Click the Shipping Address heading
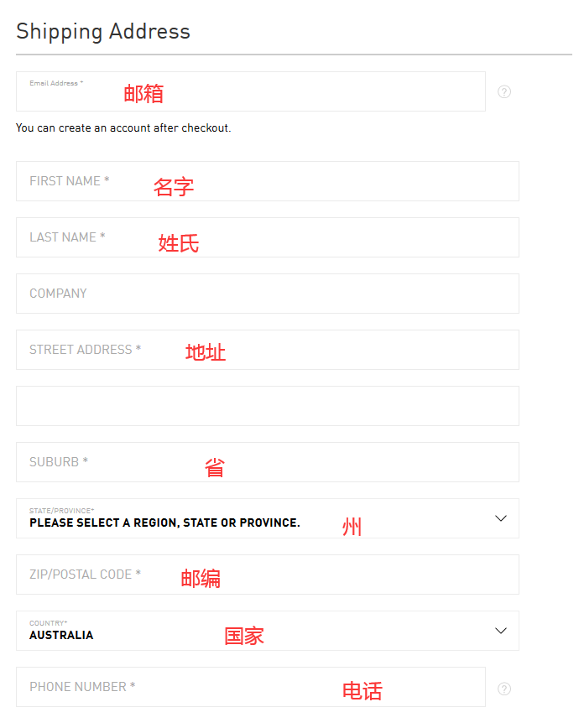This screenshot has width=579, height=728. 103,32
